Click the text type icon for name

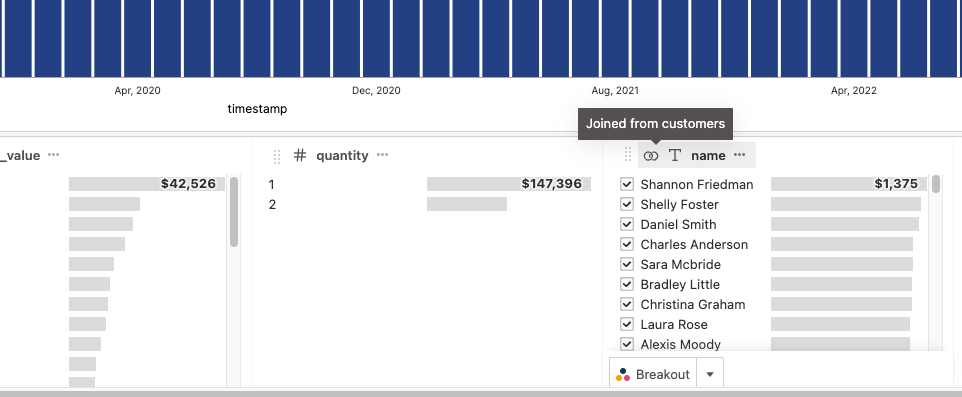(x=675, y=156)
